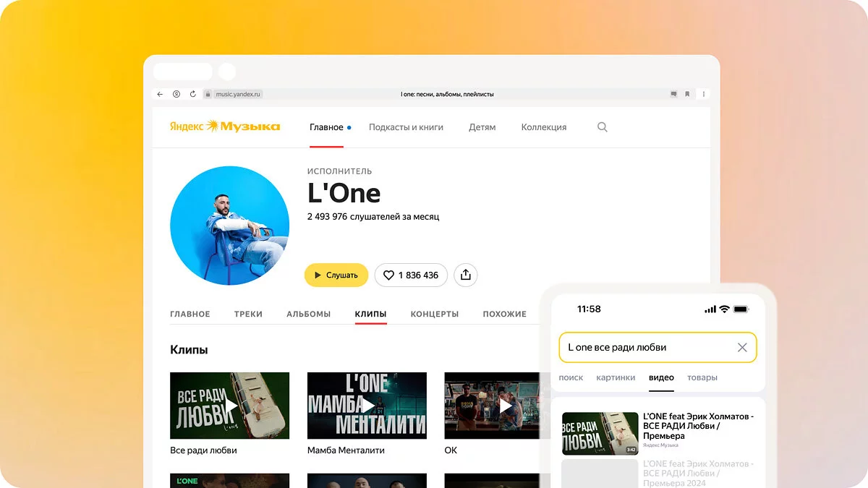Click the phone search field with L one query
Image resolution: width=868 pixels, height=488 pixels.
pyautogui.click(x=658, y=348)
